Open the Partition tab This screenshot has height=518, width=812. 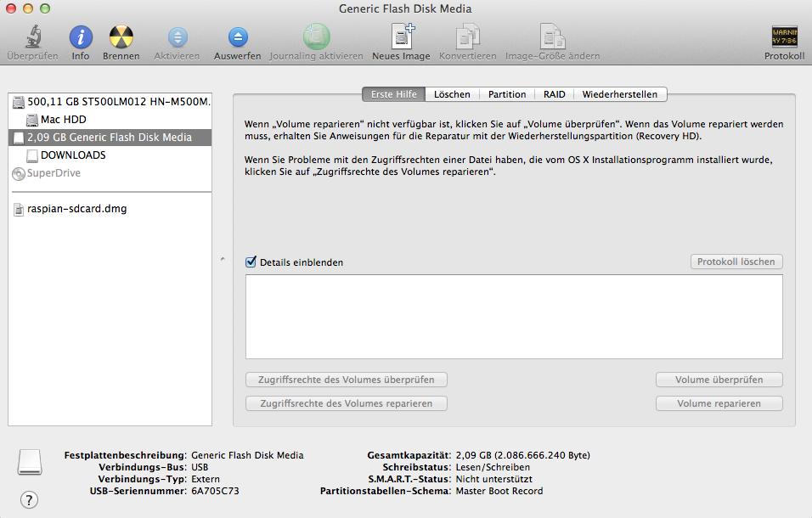[x=507, y=94]
